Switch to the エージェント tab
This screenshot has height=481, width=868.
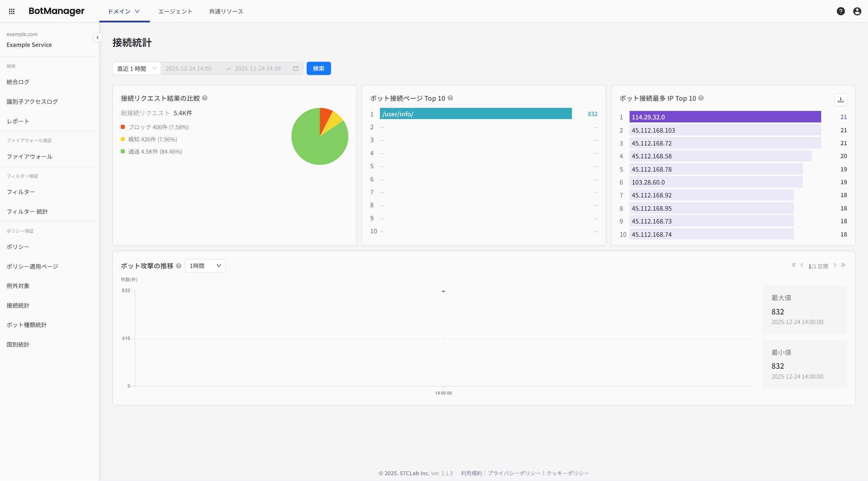tap(175, 11)
